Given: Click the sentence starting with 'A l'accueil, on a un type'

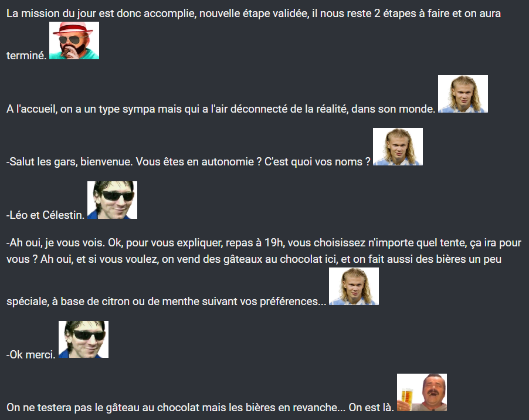Looking at the screenshot, I should 221,109.
